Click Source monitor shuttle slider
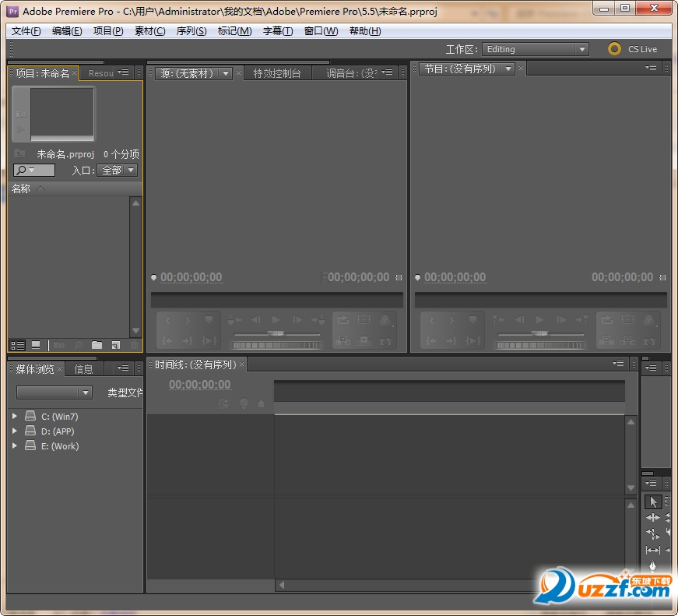The height and width of the screenshot is (616, 678). pos(277,333)
